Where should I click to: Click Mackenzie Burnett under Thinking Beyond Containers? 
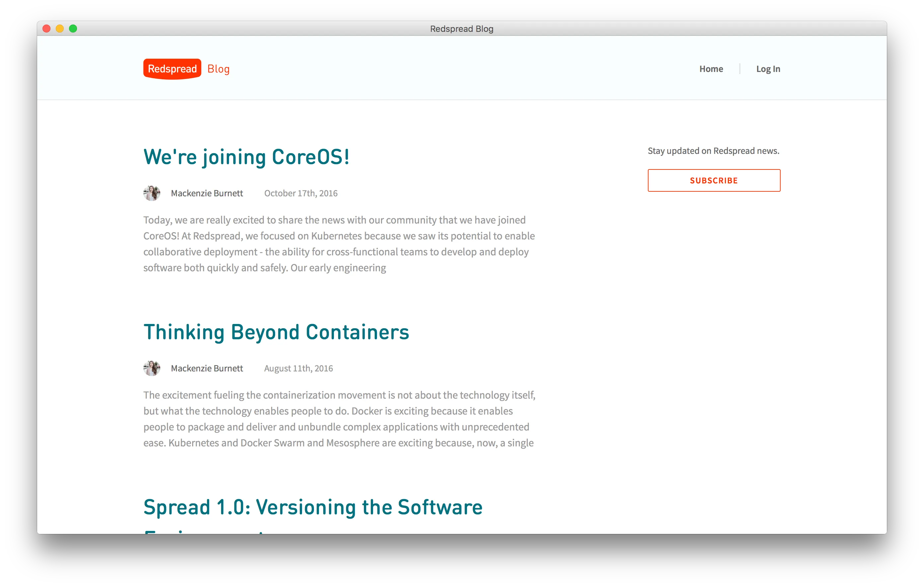[x=206, y=368]
